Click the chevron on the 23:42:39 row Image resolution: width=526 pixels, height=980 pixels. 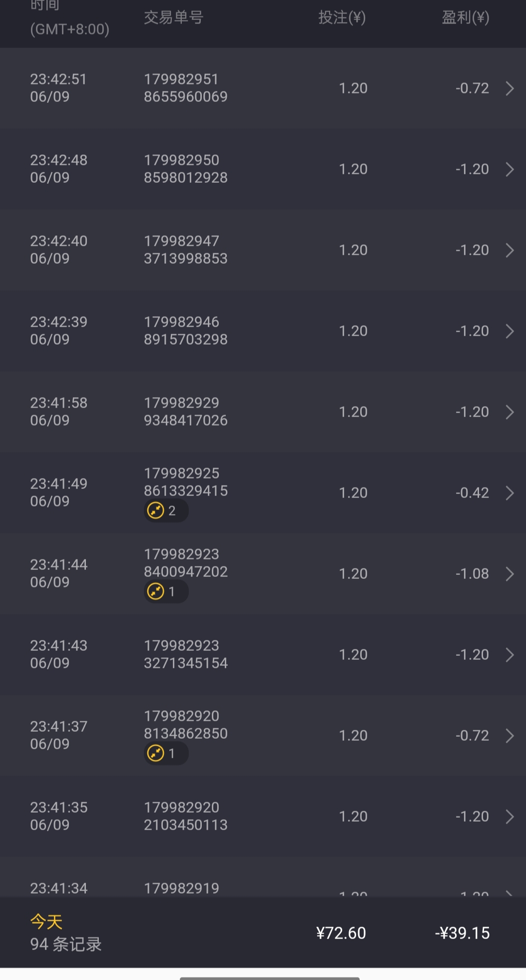tap(510, 331)
